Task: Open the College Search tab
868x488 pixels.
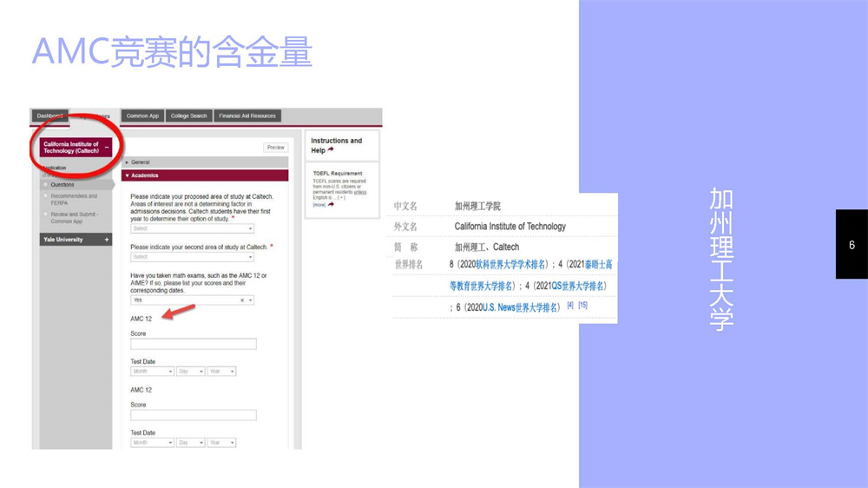Action: point(188,115)
